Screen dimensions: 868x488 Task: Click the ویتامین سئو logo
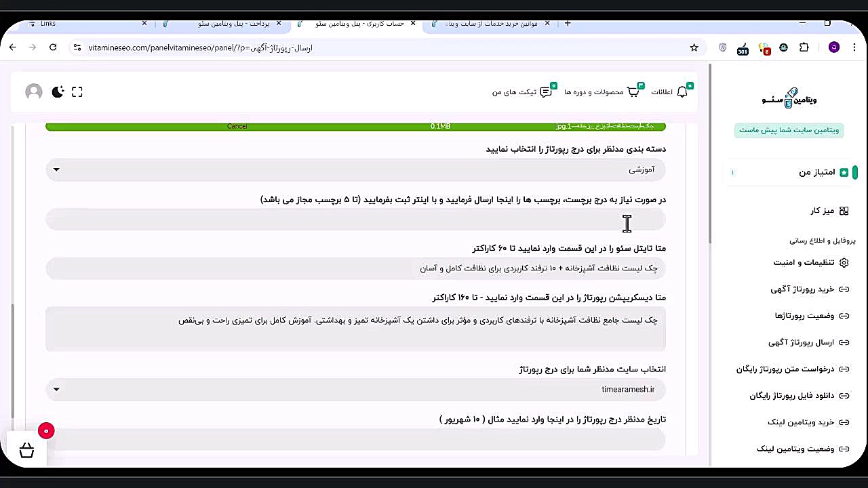pos(789,99)
